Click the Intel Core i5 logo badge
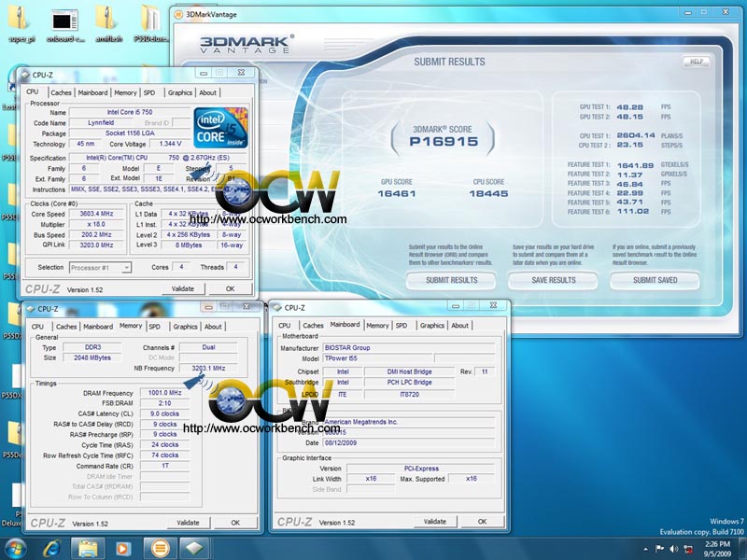Viewport: 747px width, 560px height. pyautogui.click(x=220, y=127)
